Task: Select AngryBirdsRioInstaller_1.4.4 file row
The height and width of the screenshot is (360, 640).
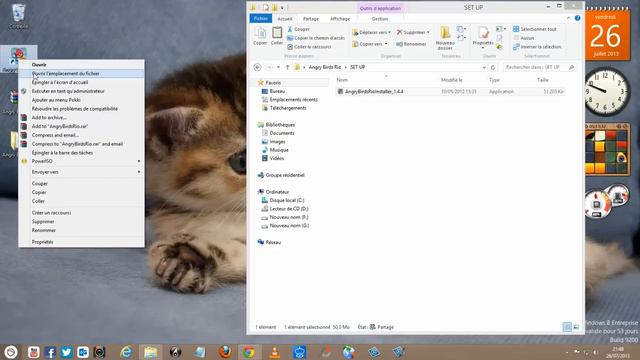Action: click(451, 91)
